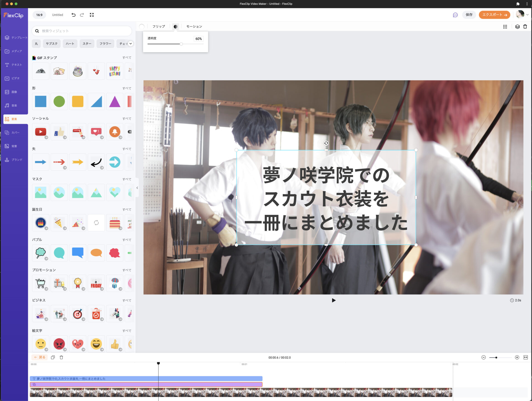Toggle the transparency settings popup
532x401 pixels.
point(176,26)
